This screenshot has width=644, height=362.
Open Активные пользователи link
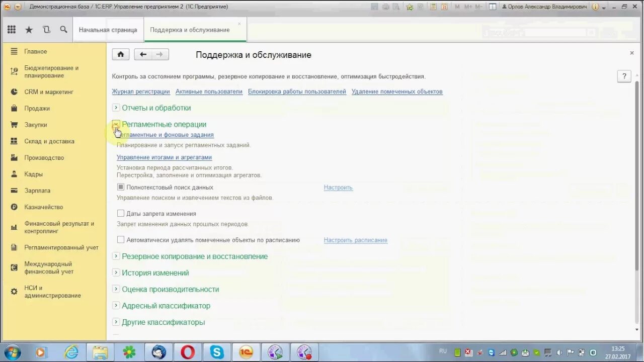[x=209, y=92]
